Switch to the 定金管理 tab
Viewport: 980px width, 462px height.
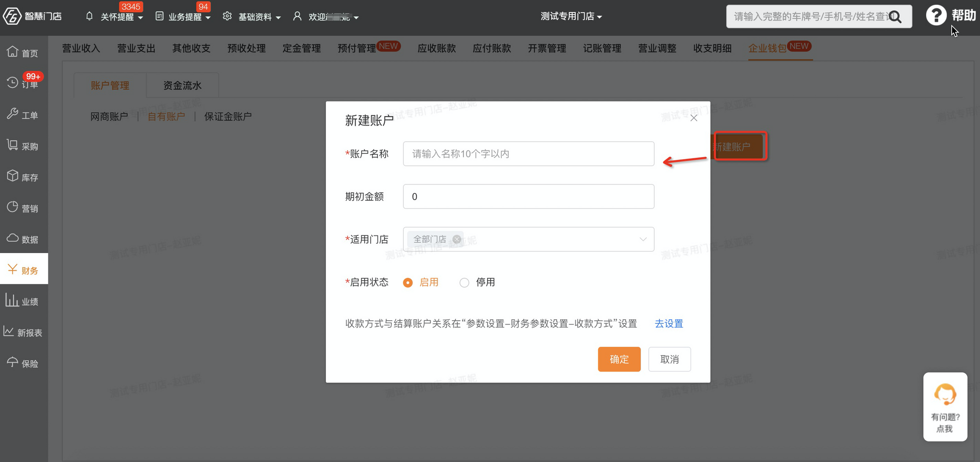(301, 48)
